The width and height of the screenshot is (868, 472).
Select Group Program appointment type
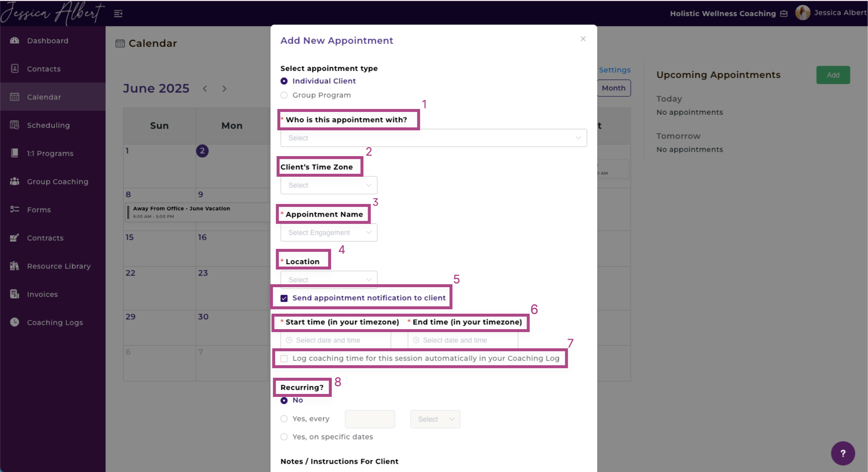point(284,95)
